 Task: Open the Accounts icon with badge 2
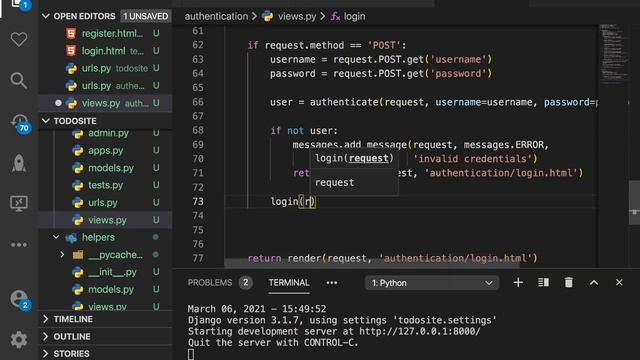pos(19,299)
